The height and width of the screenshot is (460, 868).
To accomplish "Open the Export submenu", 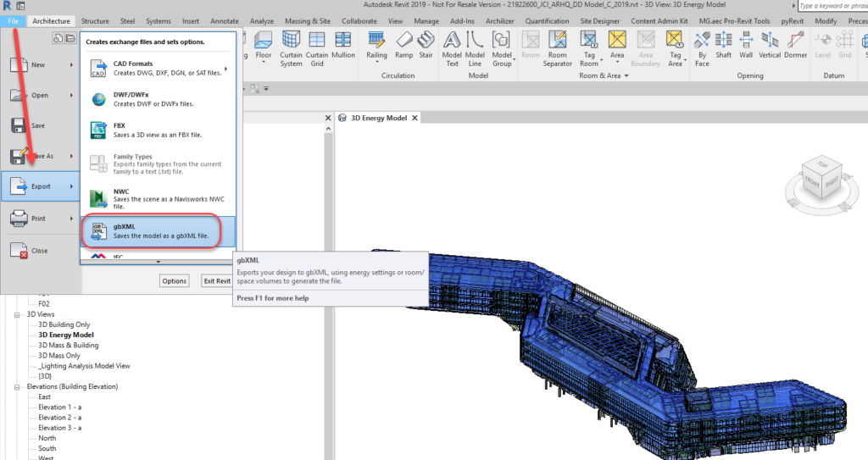I will [41, 186].
